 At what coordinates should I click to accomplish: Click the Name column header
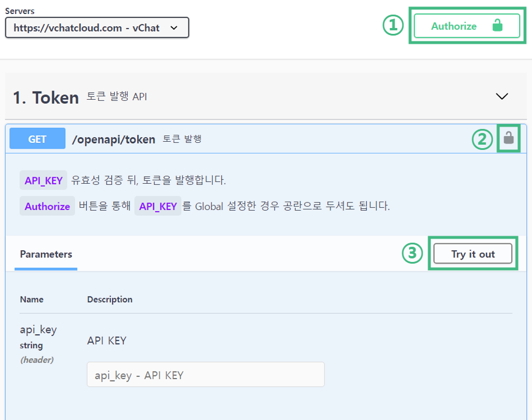click(32, 299)
